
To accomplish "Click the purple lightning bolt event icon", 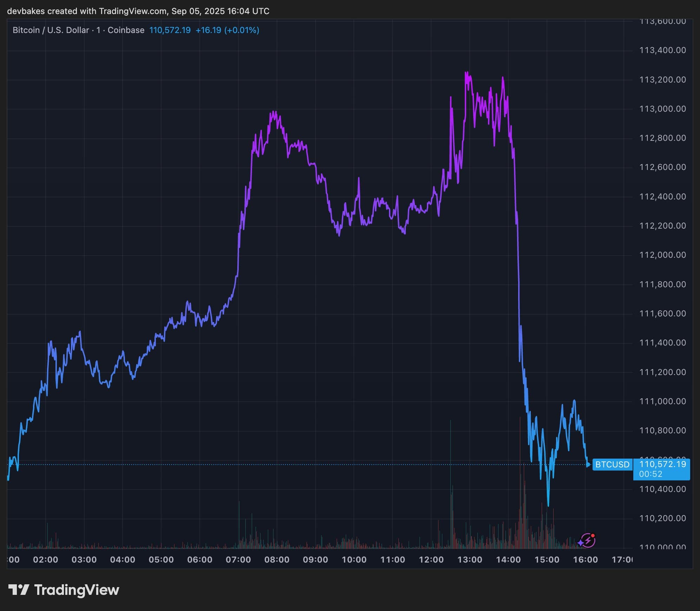I will coord(587,541).
